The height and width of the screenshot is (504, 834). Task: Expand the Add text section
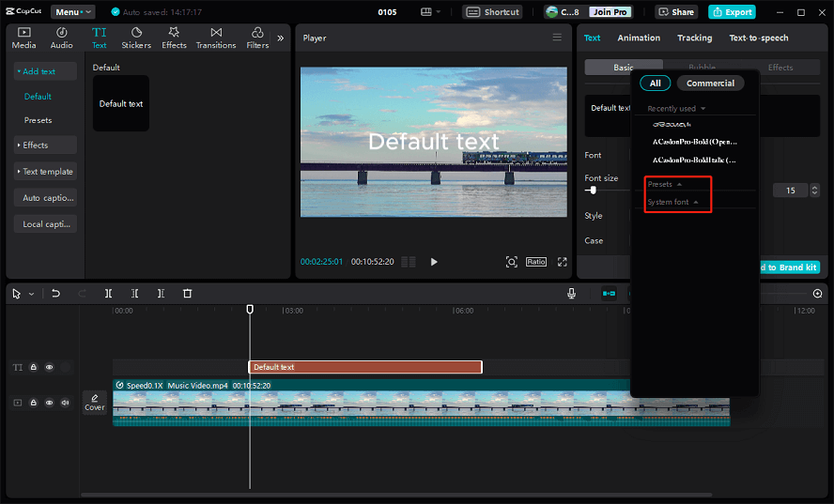click(45, 71)
